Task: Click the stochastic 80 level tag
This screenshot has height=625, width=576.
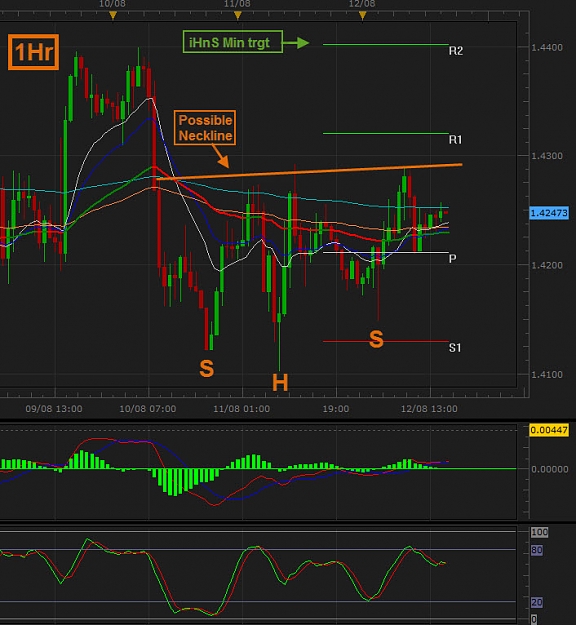Action: [537, 550]
